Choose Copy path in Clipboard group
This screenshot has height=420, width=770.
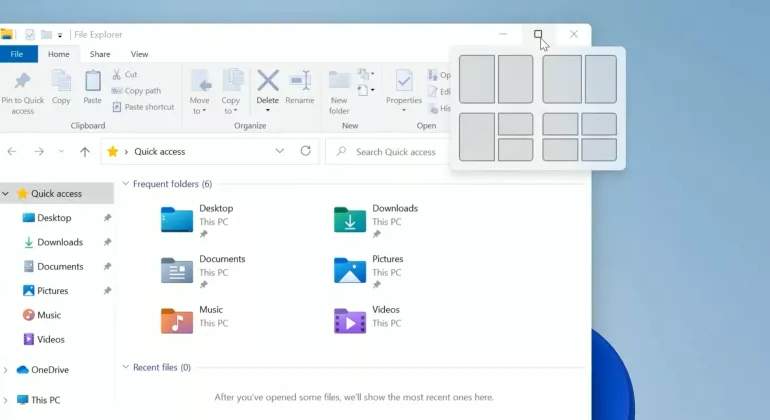pos(136,91)
